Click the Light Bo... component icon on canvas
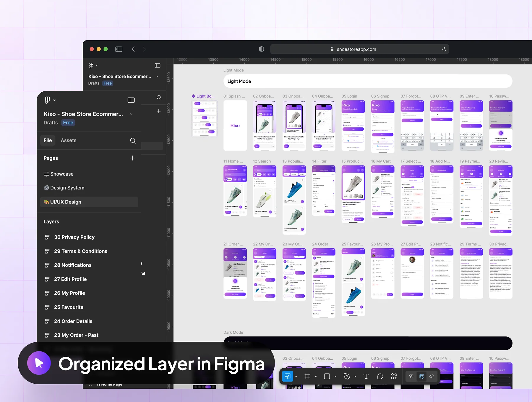 click(193, 96)
